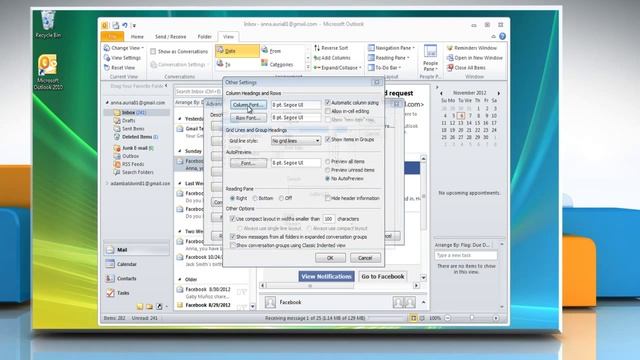Open Reading Pane ribbon dropdown
640x360 pixels.
pos(389,58)
